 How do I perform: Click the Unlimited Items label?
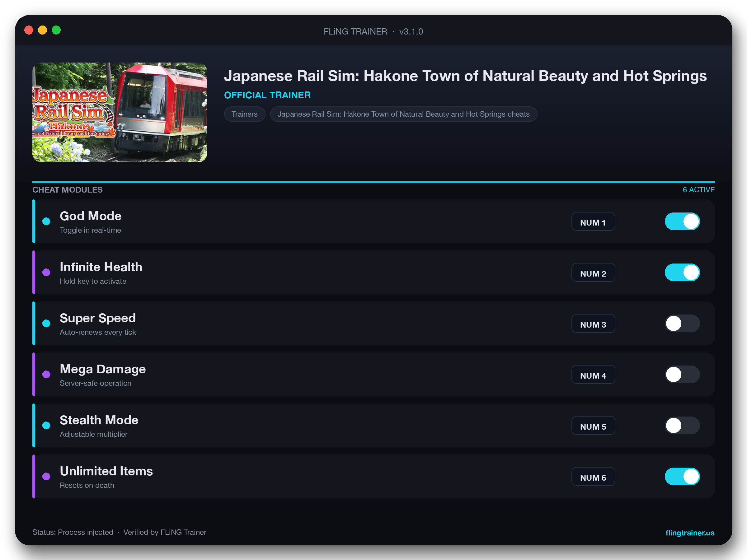pyautogui.click(x=106, y=471)
